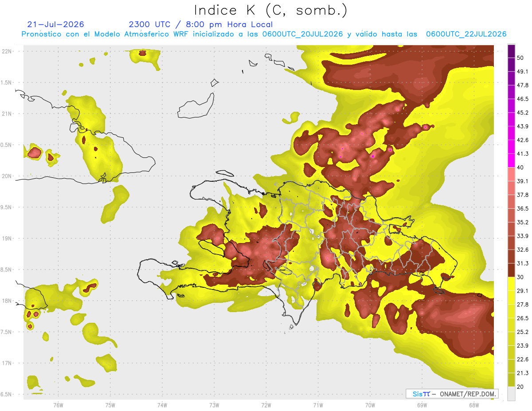The height and width of the screenshot is (411, 532).
Task: Click the color bar value "23.9"
Action: click(x=522, y=345)
